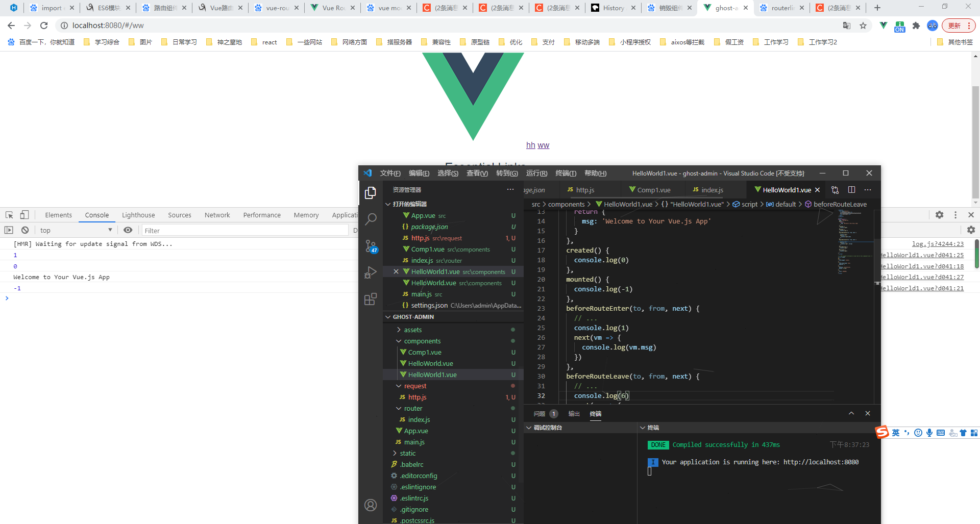Click DevTools inspect element icon
980x524 pixels.
pyautogui.click(x=9, y=215)
